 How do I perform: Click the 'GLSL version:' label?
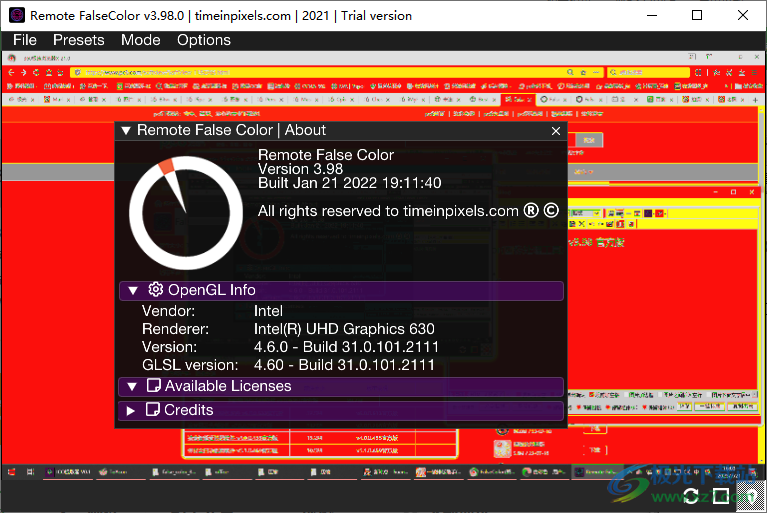pyautogui.click(x=190, y=365)
